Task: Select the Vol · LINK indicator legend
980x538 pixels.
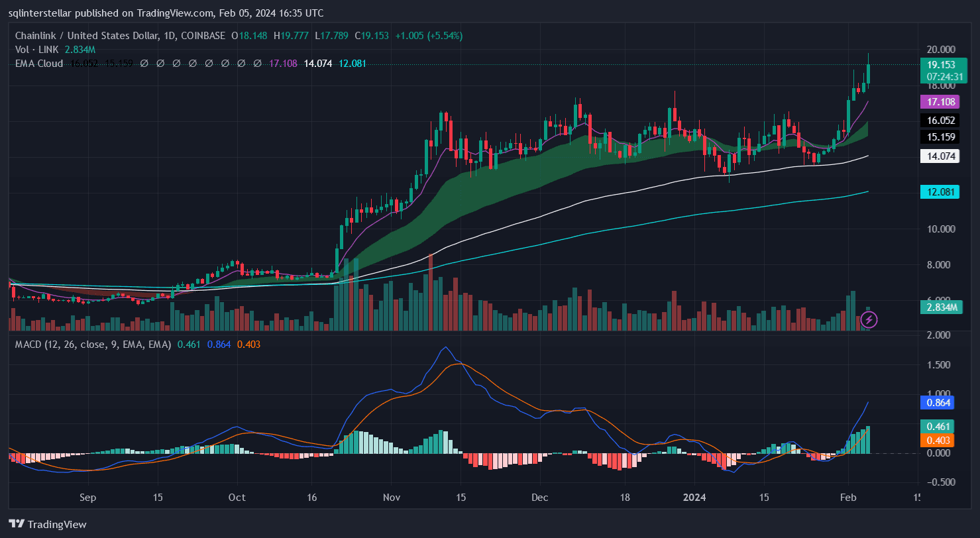Action: pyautogui.click(x=38, y=50)
